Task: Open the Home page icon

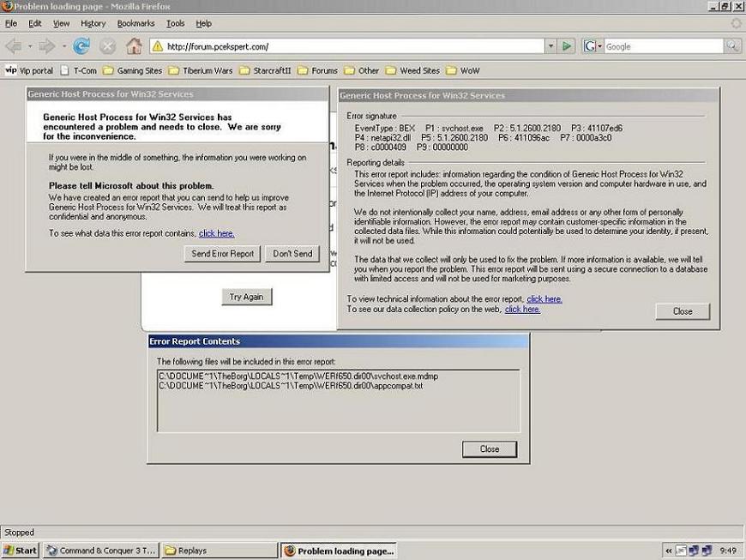Action: [134, 46]
